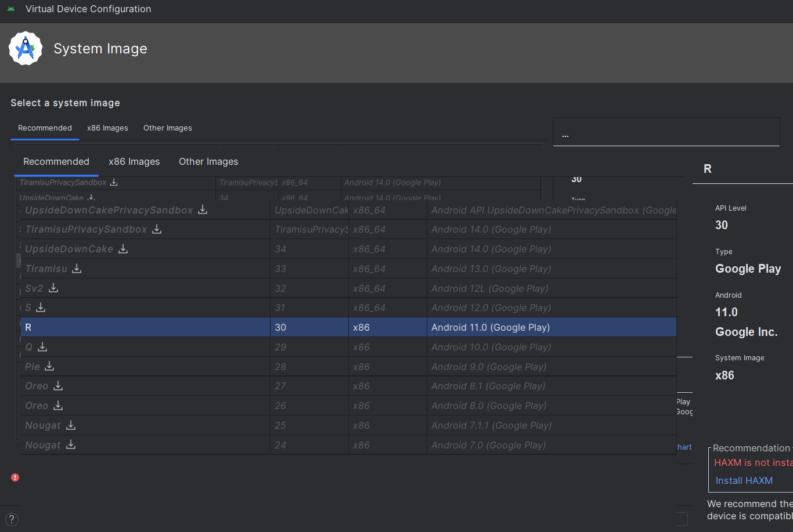Download Oreo API 27 image
Viewport: 793px width, 532px height.
58,386
